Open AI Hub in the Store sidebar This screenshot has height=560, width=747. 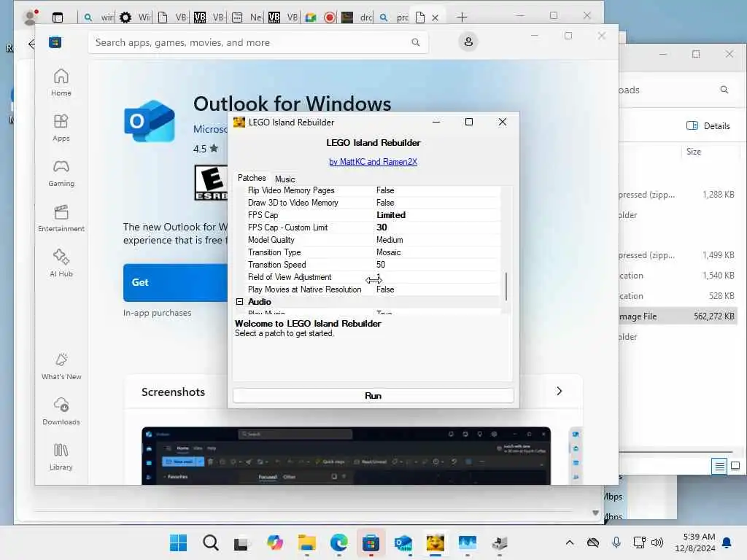pyautogui.click(x=61, y=263)
